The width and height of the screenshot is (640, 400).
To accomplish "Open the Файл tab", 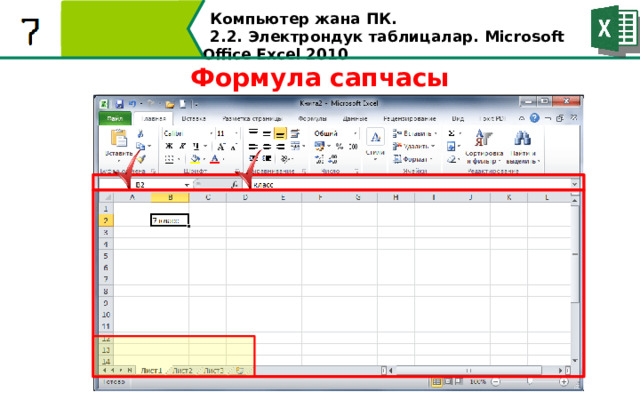I will (x=115, y=118).
